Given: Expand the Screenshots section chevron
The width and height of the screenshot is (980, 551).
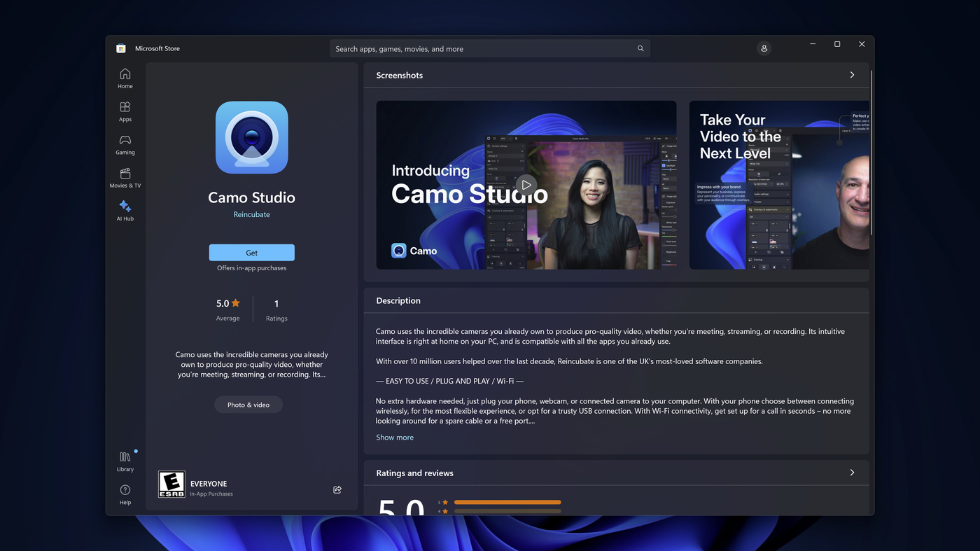Looking at the screenshot, I should point(852,75).
